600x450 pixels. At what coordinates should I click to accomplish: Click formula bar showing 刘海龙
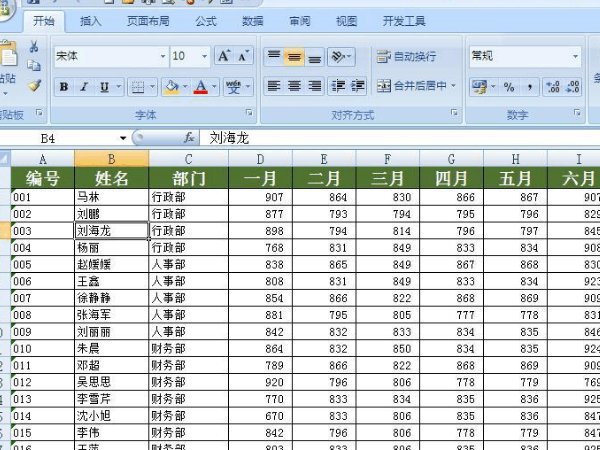[x=399, y=138]
